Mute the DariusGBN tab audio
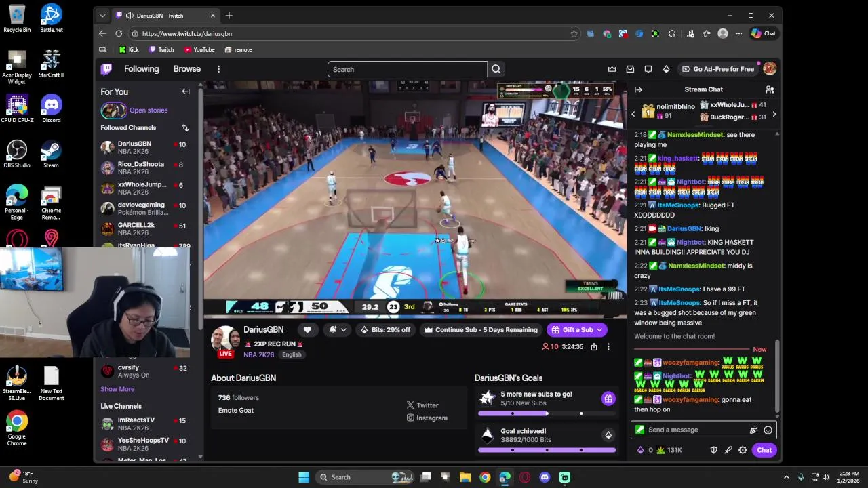Viewport: 868px width, 488px height. [x=129, y=16]
